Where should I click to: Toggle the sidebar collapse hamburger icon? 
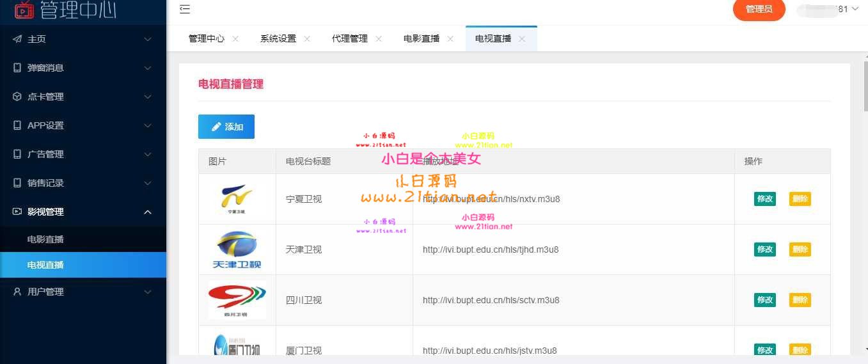click(x=185, y=9)
